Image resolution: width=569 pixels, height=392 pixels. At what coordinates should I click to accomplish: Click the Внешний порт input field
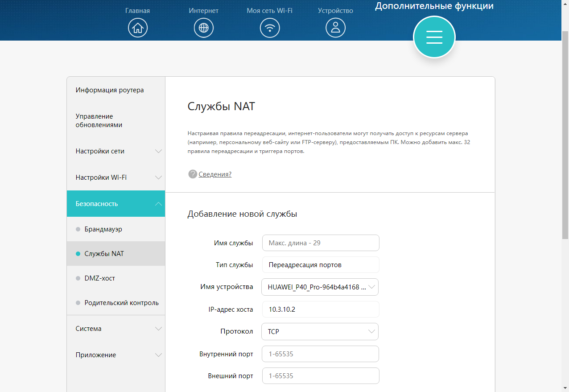pyautogui.click(x=321, y=375)
